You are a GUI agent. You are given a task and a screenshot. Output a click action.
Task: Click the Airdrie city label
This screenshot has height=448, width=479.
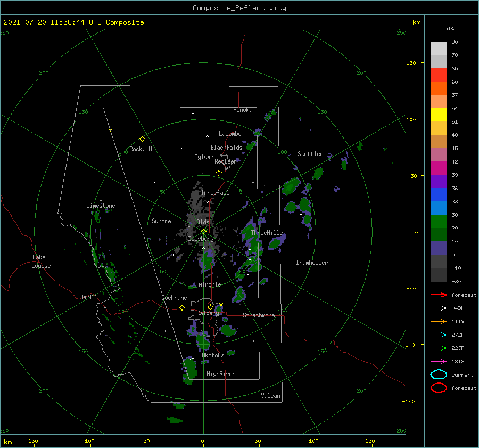210,284
